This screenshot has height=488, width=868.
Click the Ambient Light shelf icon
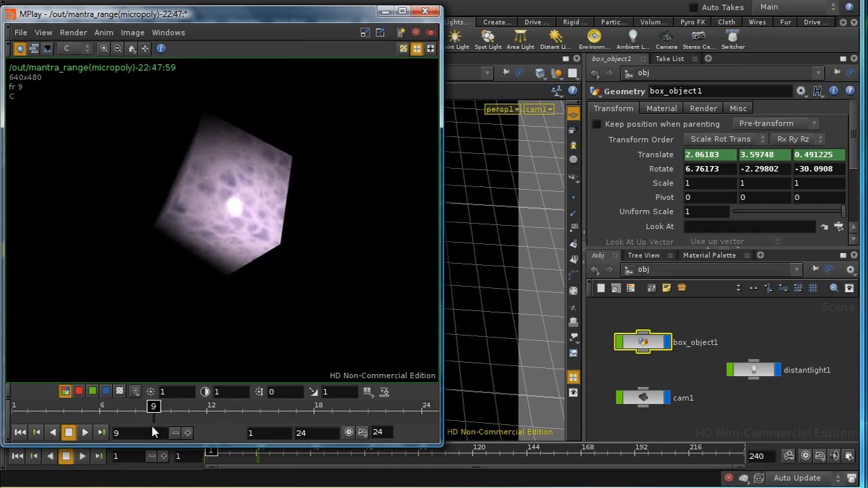click(x=632, y=38)
